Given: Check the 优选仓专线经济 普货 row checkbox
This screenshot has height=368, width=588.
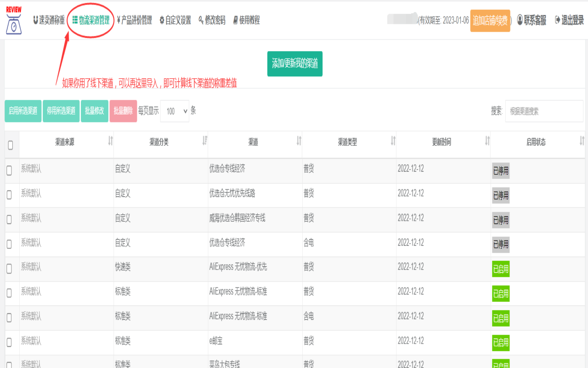Looking at the screenshot, I should tap(9, 170).
